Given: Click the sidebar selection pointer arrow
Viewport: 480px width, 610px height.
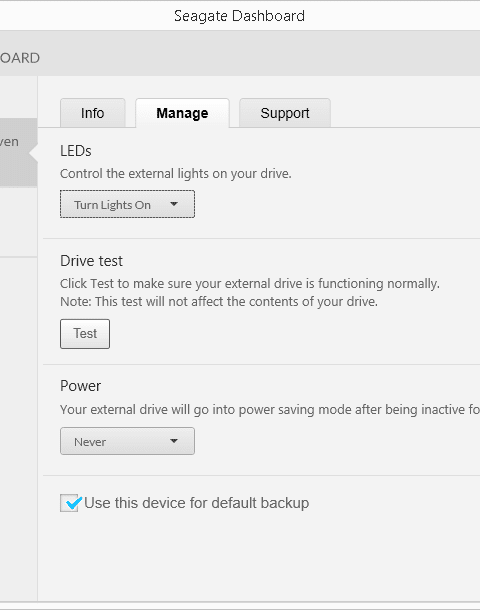Looking at the screenshot, I should 33,153.
